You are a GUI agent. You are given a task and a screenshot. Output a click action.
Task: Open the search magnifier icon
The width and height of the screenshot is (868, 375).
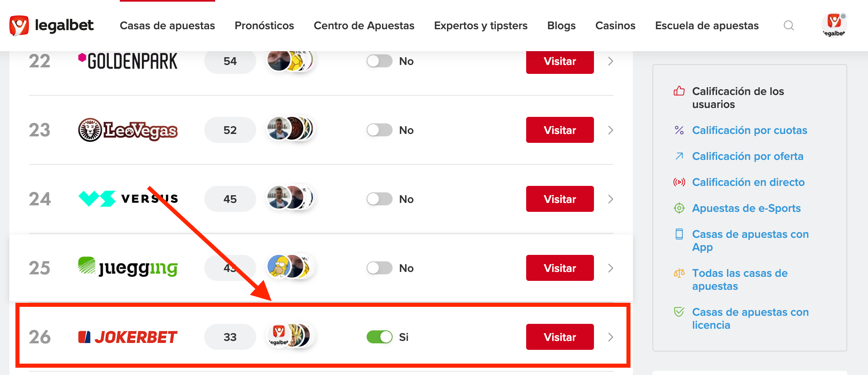(x=788, y=26)
